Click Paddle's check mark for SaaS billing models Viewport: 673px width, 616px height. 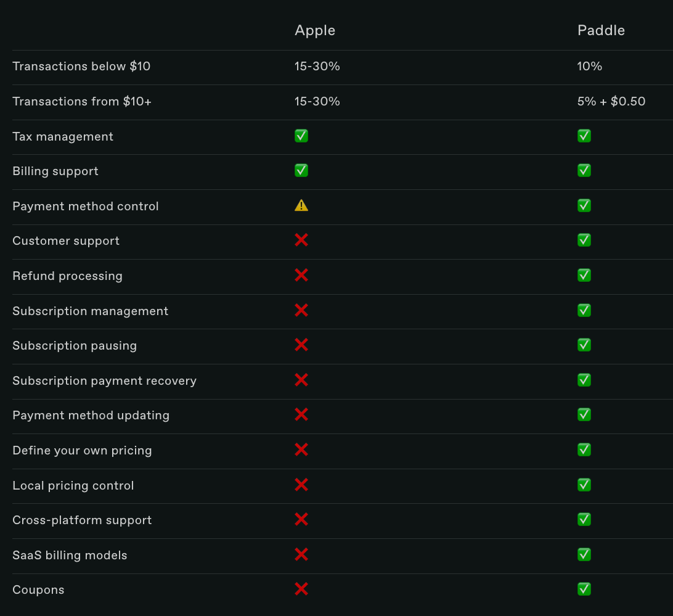tap(584, 554)
